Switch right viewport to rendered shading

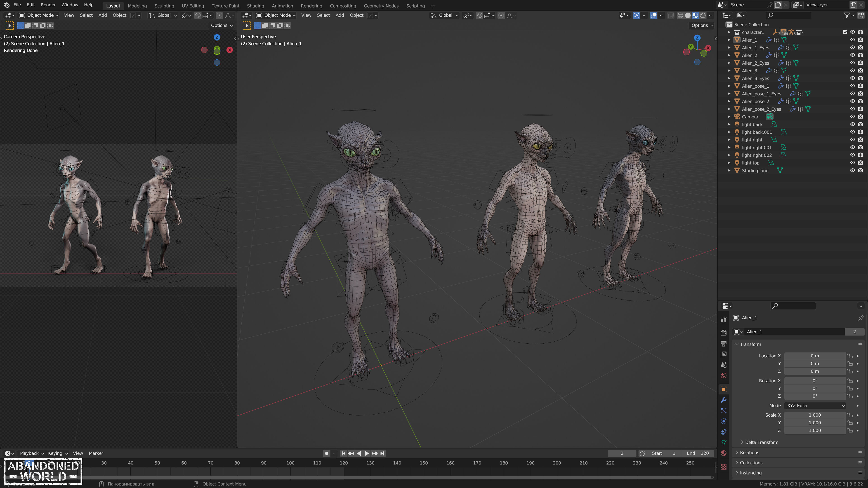pyautogui.click(x=703, y=16)
